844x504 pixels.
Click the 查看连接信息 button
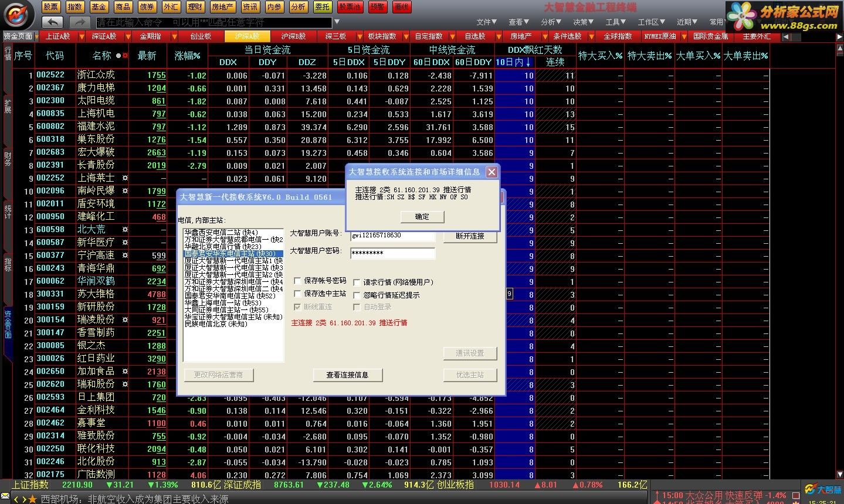click(x=347, y=375)
